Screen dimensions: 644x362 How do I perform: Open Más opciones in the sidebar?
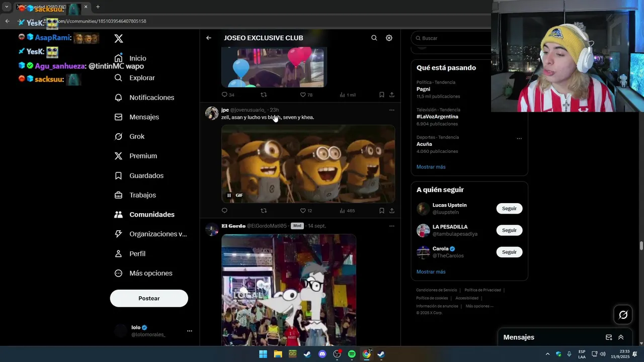143,274
